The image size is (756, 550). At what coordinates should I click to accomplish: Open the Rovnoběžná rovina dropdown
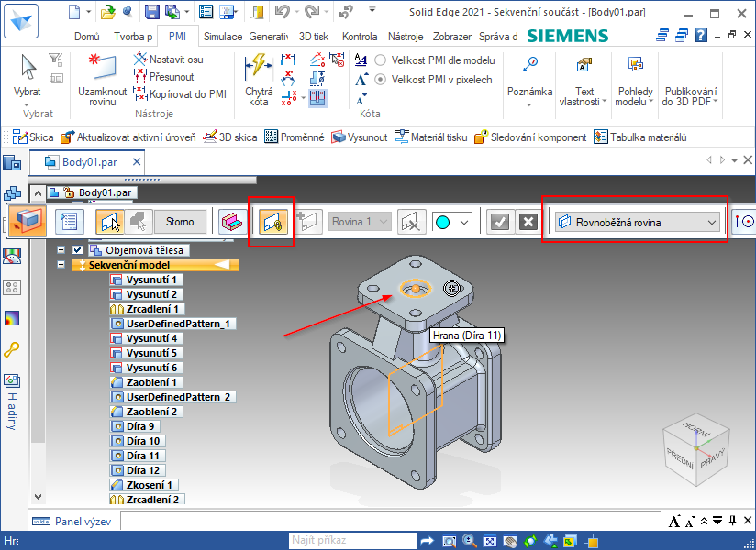711,222
